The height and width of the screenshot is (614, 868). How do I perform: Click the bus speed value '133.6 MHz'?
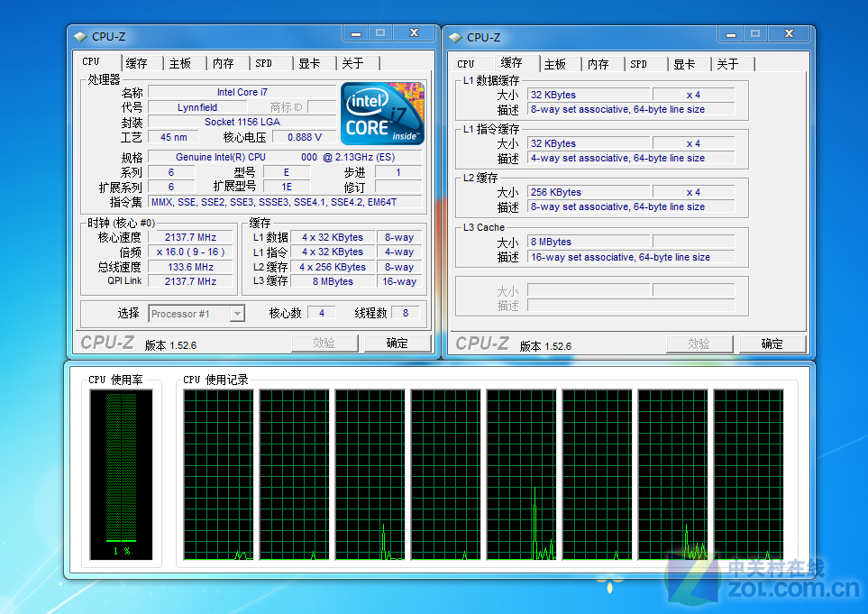click(190, 267)
